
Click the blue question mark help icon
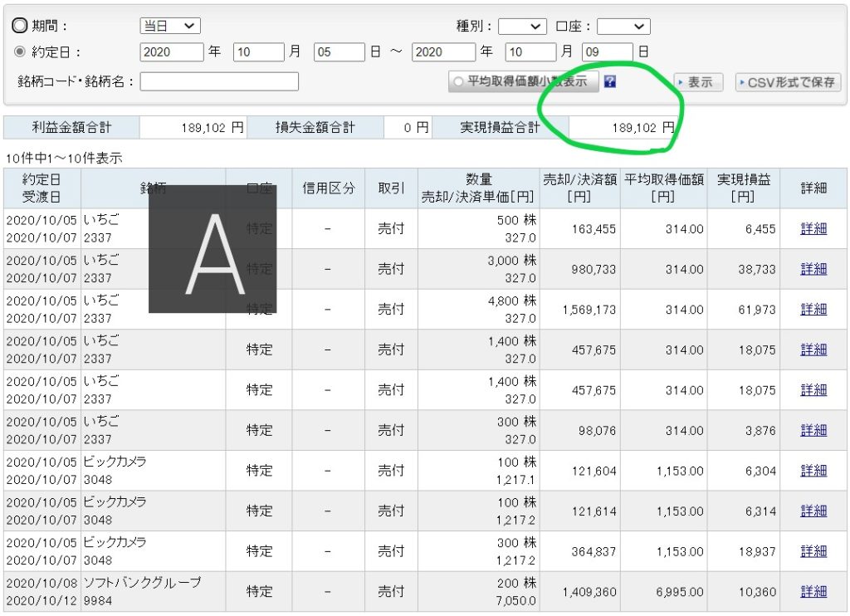tap(610, 82)
